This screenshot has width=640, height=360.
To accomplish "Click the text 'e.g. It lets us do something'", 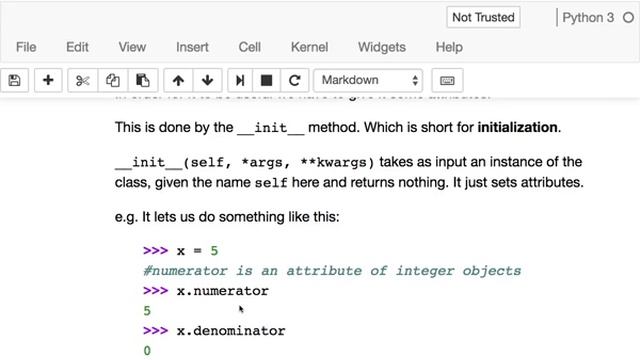I will point(227,217).
